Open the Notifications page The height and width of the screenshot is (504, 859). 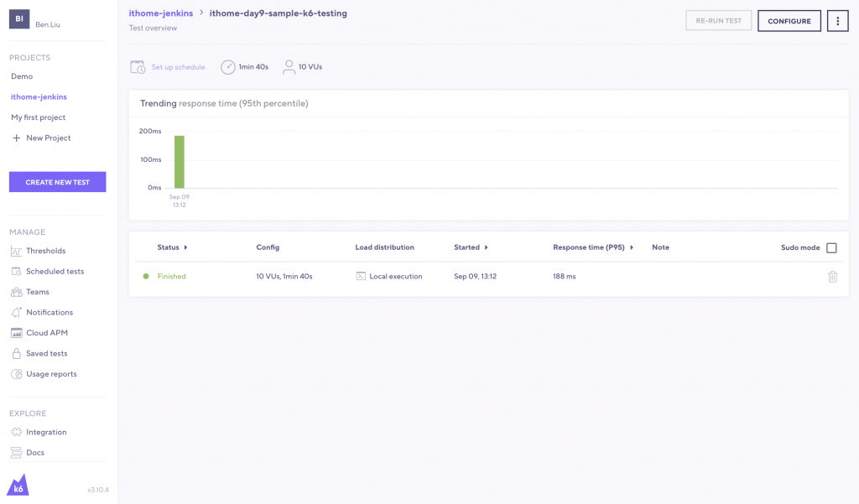(x=49, y=312)
